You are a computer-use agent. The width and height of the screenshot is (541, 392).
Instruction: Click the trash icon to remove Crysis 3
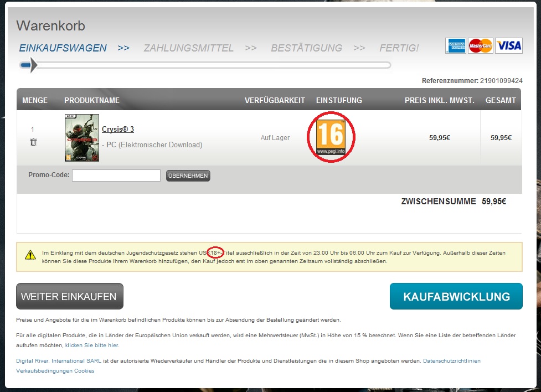[33, 142]
